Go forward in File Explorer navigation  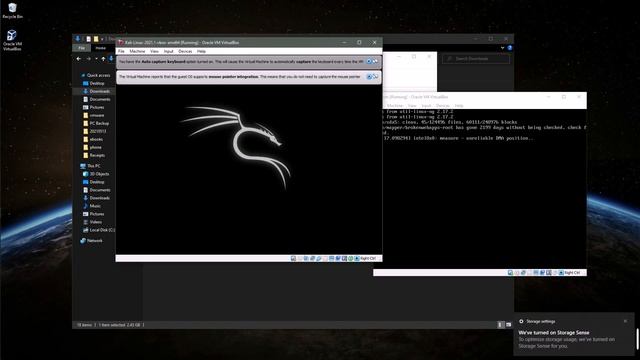89,59
